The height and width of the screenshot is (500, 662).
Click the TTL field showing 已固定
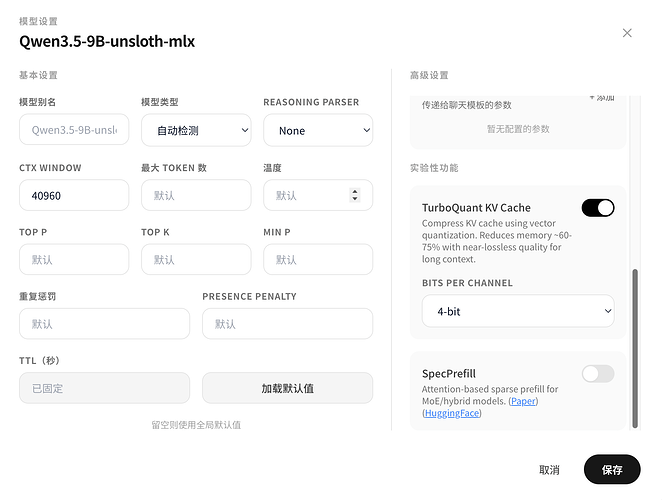tap(104, 388)
